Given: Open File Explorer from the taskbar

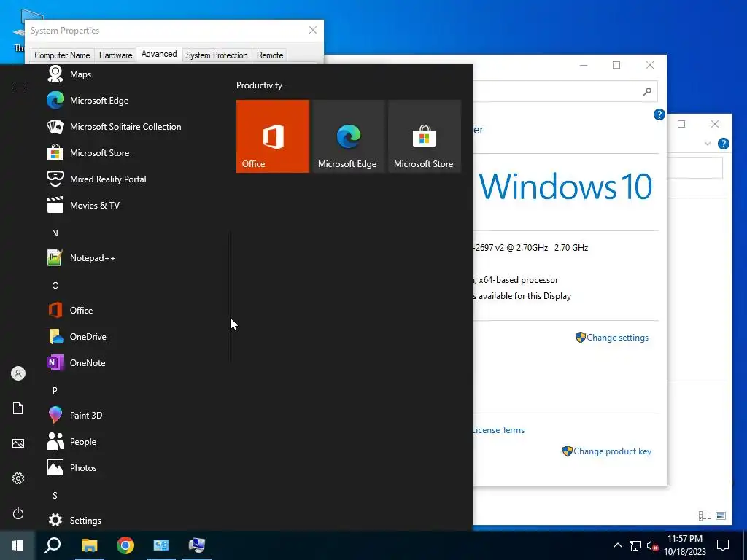Looking at the screenshot, I should [x=89, y=545].
